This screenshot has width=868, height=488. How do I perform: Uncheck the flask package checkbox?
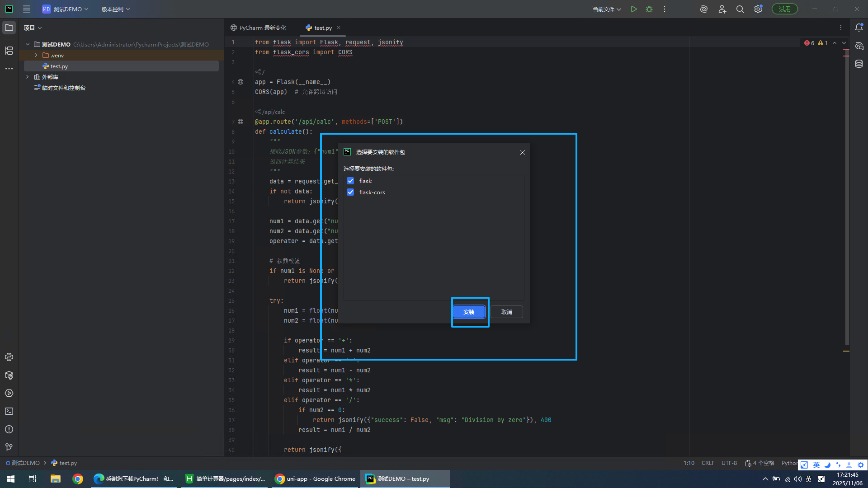pyautogui.click(x=350, y=181)
